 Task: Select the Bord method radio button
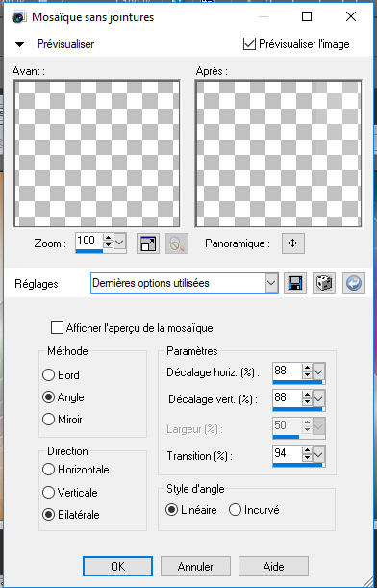point(48,374)
